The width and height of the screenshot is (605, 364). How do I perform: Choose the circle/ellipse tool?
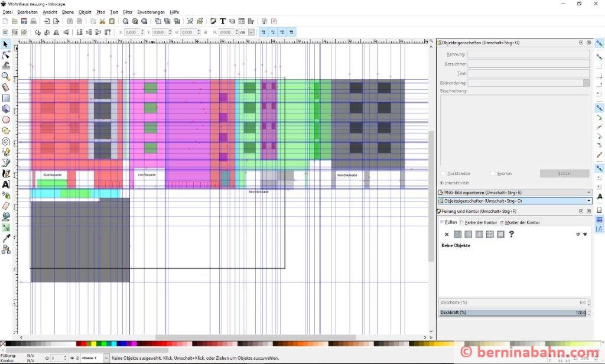point(6,119)
